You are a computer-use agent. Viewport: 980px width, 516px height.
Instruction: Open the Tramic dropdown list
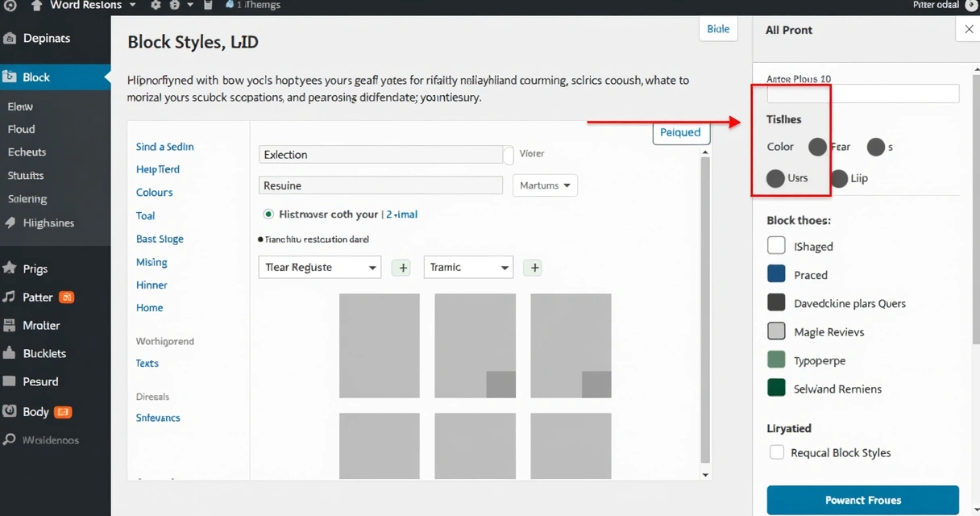[468, 267]
